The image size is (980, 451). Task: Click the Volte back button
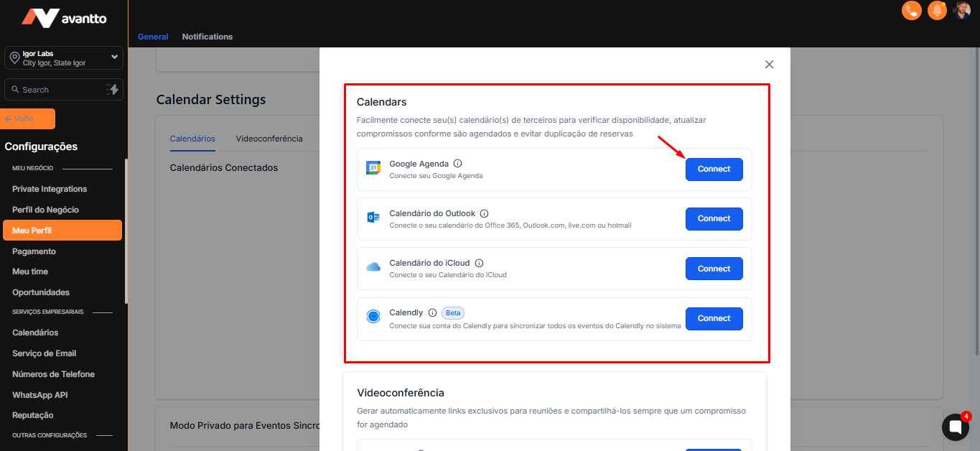point(29,119)
